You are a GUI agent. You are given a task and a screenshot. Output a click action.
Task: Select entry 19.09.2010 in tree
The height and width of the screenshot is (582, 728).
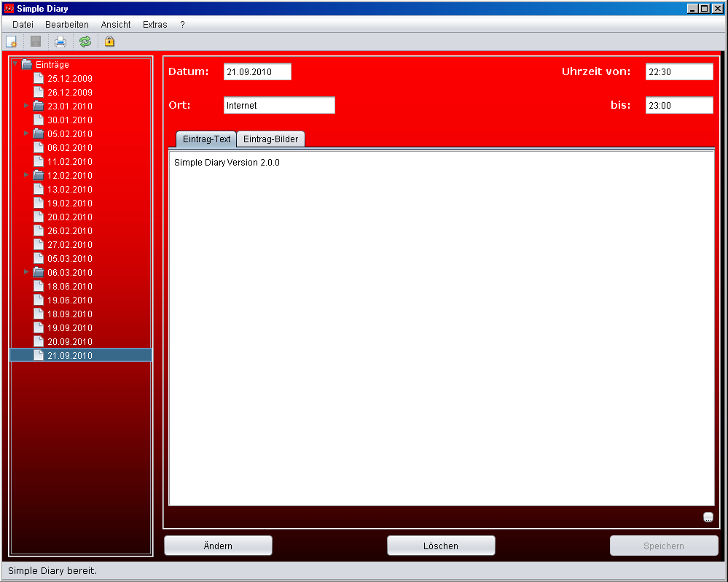coord(70,328)
